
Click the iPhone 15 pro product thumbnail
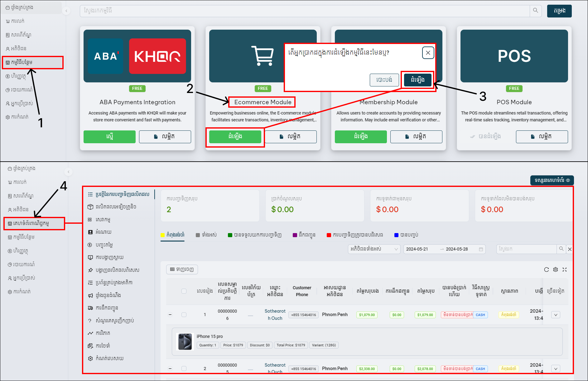(185, 341)
